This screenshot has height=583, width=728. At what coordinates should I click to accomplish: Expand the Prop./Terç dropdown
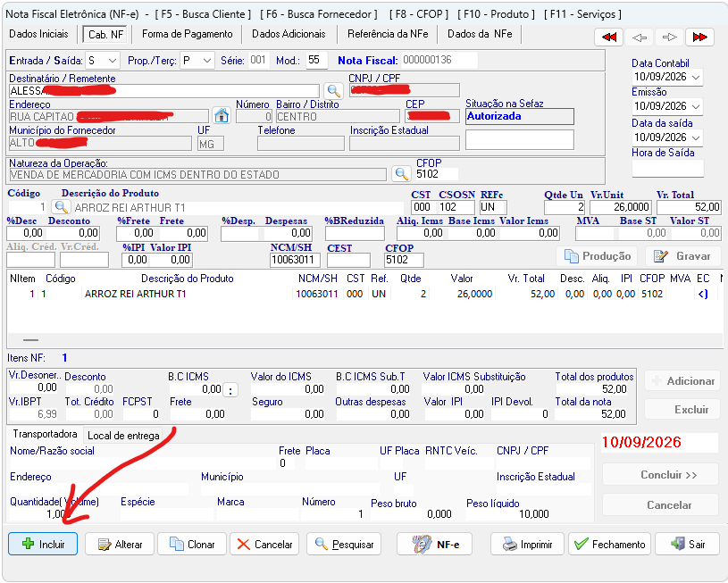pyautogui.click(x=207, y=61)
